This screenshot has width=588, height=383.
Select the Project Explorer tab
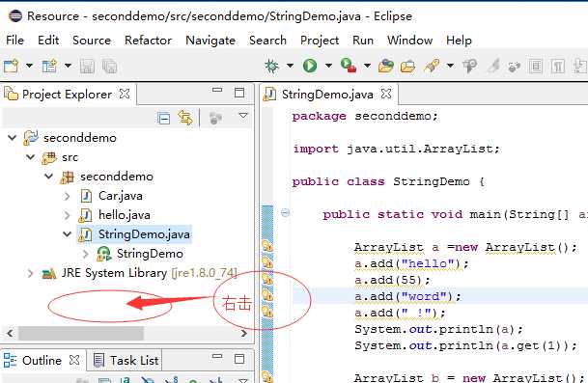coord(67,95)
